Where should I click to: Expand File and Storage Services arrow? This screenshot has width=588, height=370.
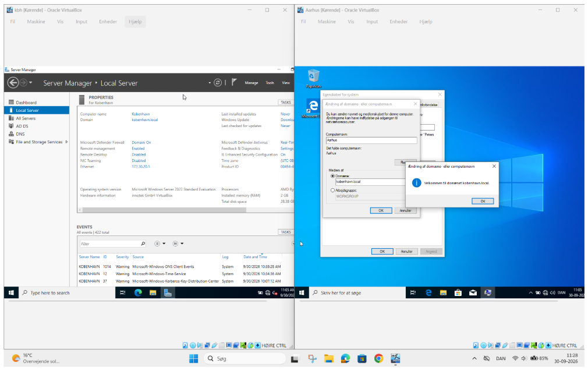pos(66,142)
